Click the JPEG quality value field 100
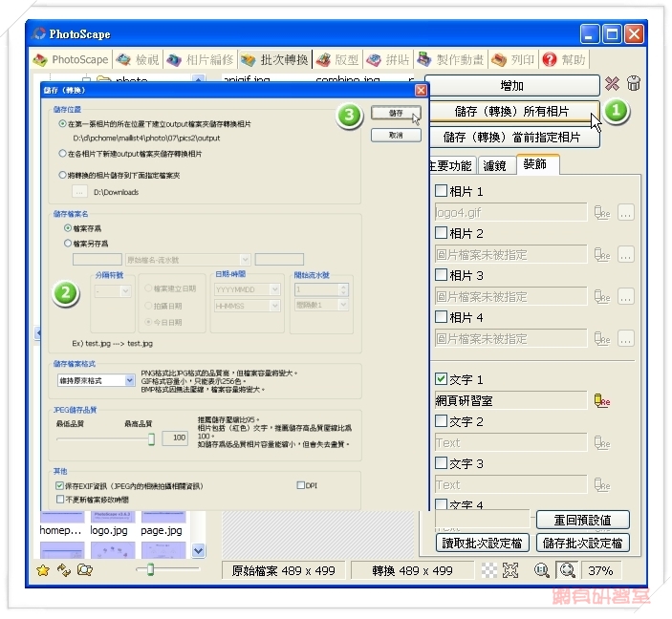 coord(175,438)
